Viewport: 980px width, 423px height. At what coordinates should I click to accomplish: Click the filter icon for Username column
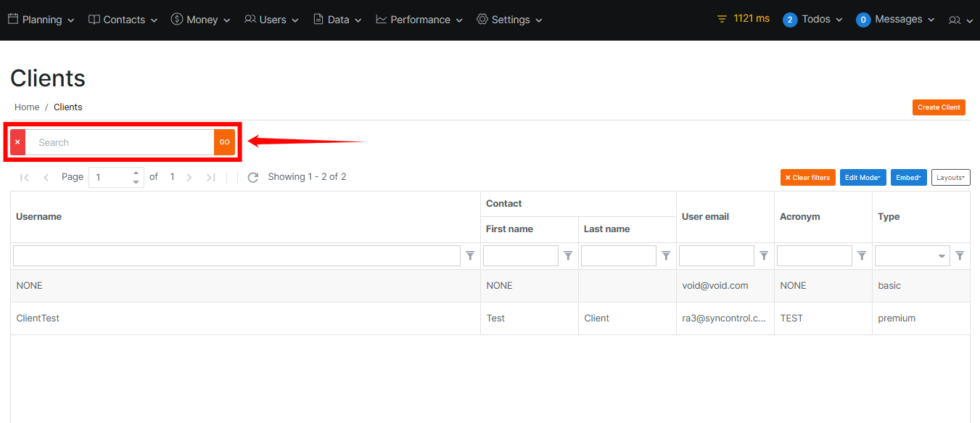pos(470,255)
